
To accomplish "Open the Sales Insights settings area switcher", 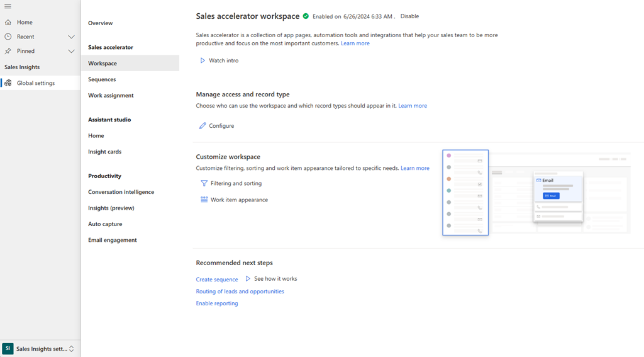I will (x=40, y=349).
